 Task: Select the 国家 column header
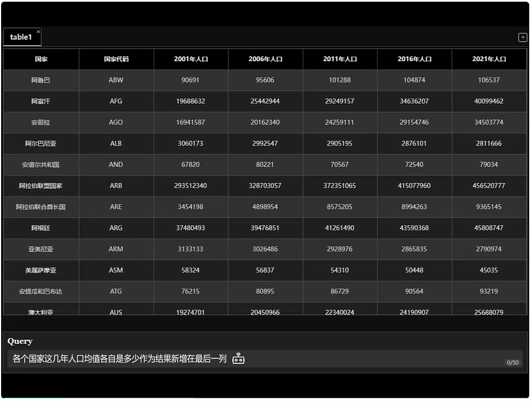[41, 59]
